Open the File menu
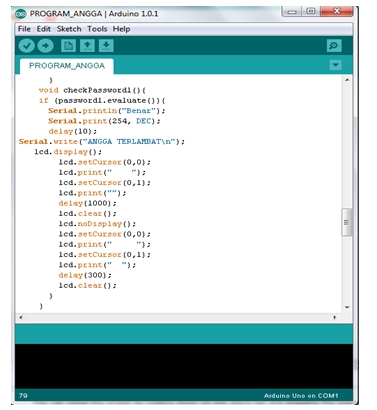The image size is (377, 410). click(x=24, y=29)
